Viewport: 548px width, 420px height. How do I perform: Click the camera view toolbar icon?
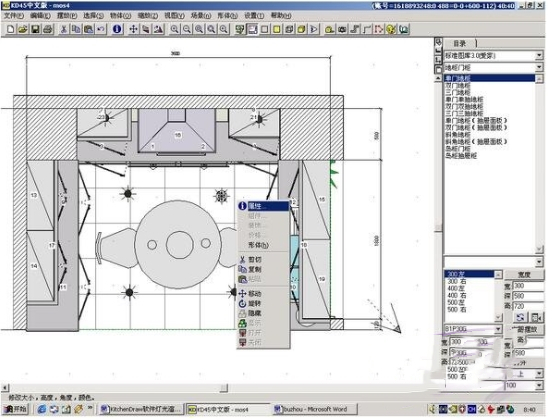[x=342, y=29]
